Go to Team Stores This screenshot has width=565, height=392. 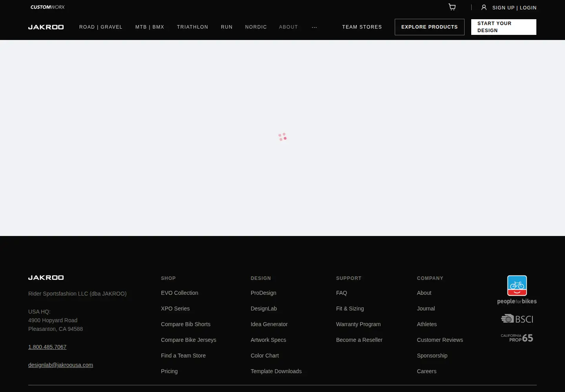tap(362, 27)
